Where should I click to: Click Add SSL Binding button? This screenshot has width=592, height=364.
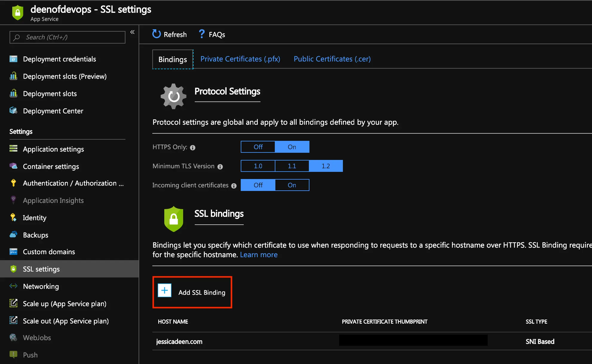pos(192,292)
